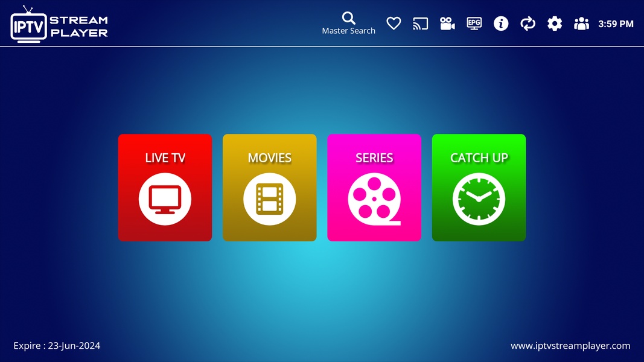Open settings with the gear icon
The height and width of the screenshot is (362, 644).
tap(555, 24)
